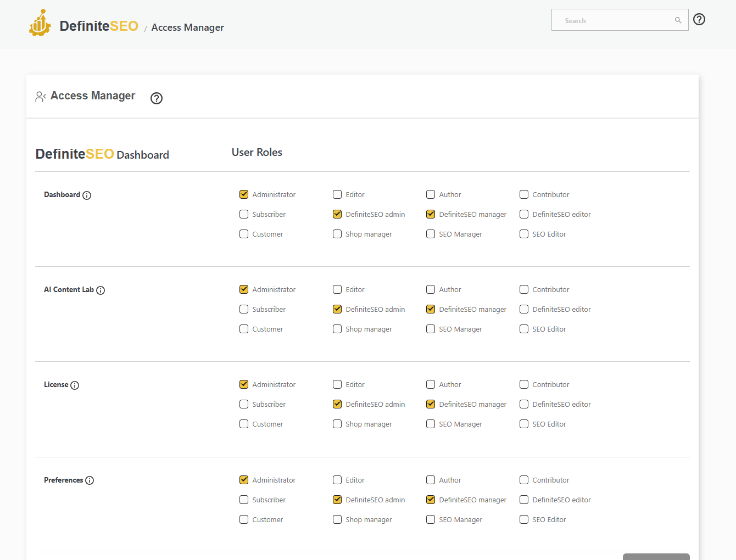This screenshot has height=560, width=736.
Task: Enable SEO Manager for License
Action: (x=431, y=424)
